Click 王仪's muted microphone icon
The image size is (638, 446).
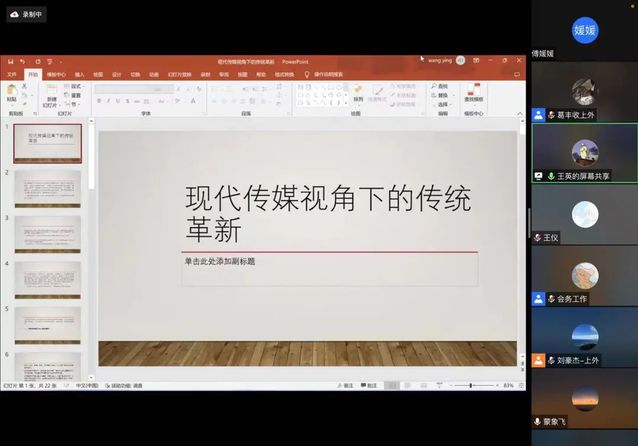pos(537,238)
